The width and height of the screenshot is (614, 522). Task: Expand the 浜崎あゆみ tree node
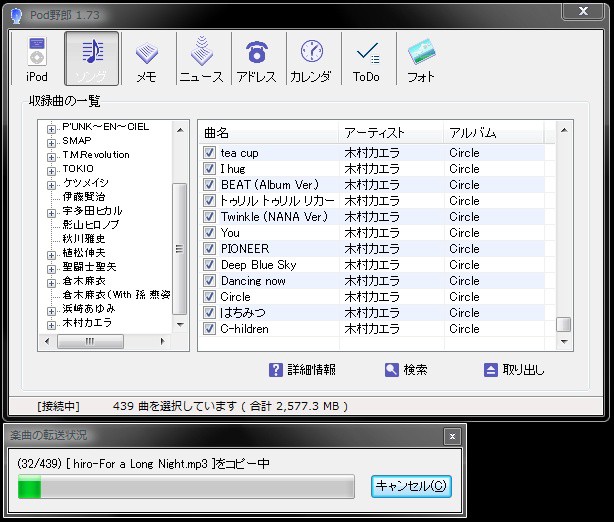[51, 311]
